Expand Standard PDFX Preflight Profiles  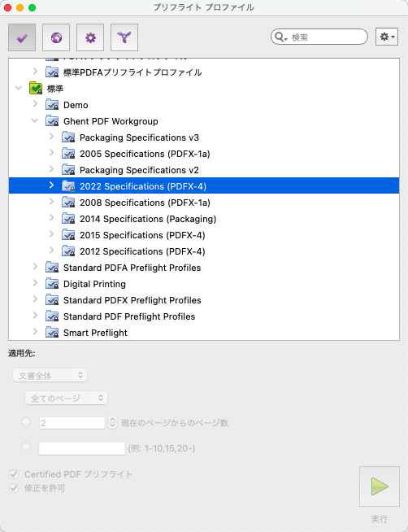tap(35, 299)
